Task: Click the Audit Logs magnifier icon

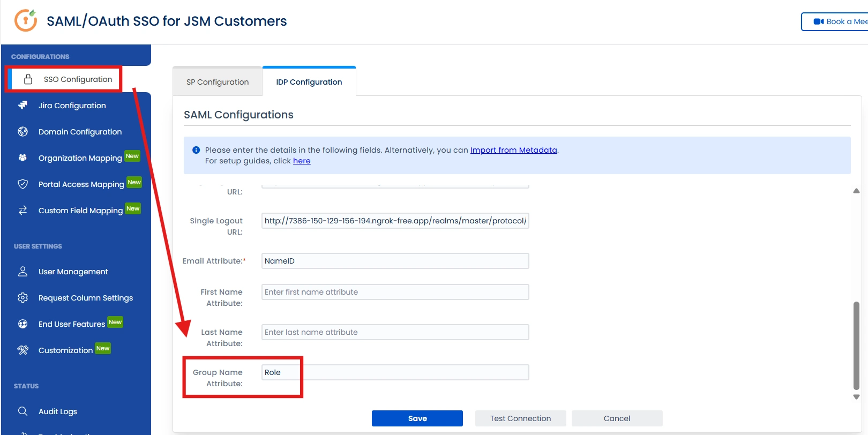Action: click(23, 411)
